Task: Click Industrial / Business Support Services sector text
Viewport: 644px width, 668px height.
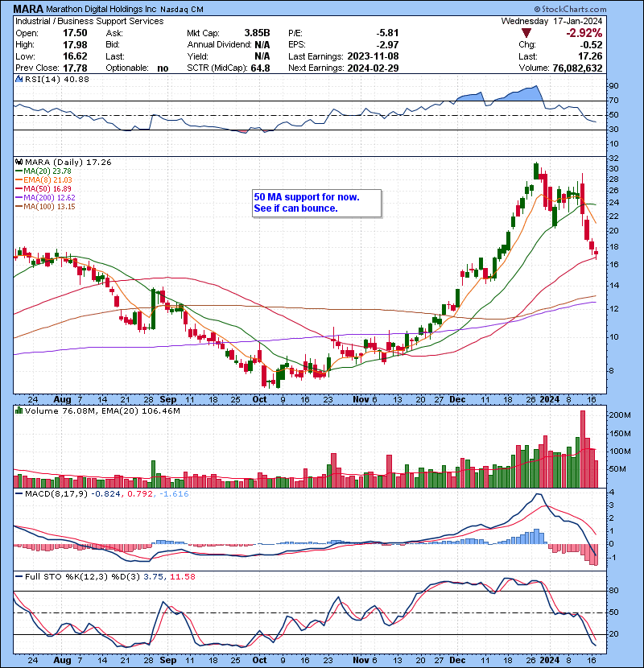Action: pos(89,21)
